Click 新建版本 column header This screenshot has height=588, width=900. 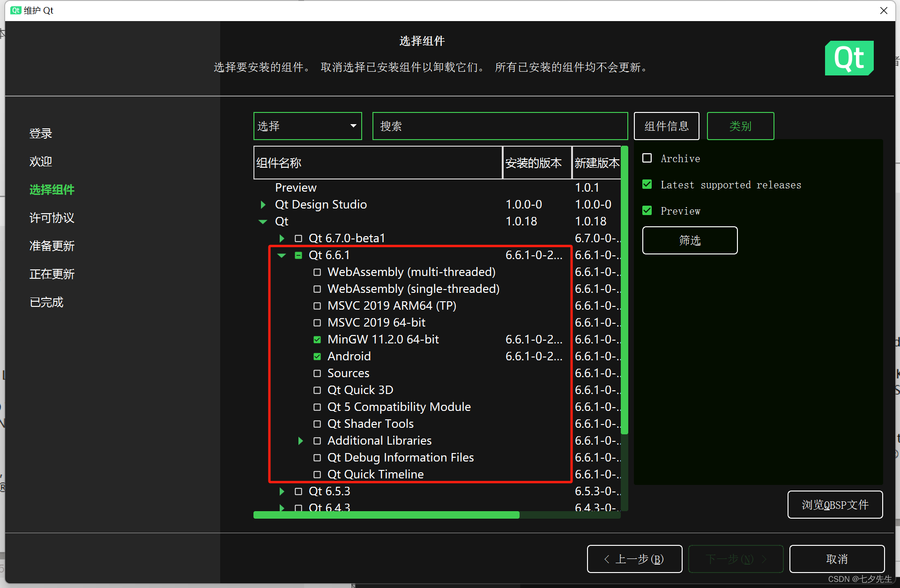tap(596, 163)
